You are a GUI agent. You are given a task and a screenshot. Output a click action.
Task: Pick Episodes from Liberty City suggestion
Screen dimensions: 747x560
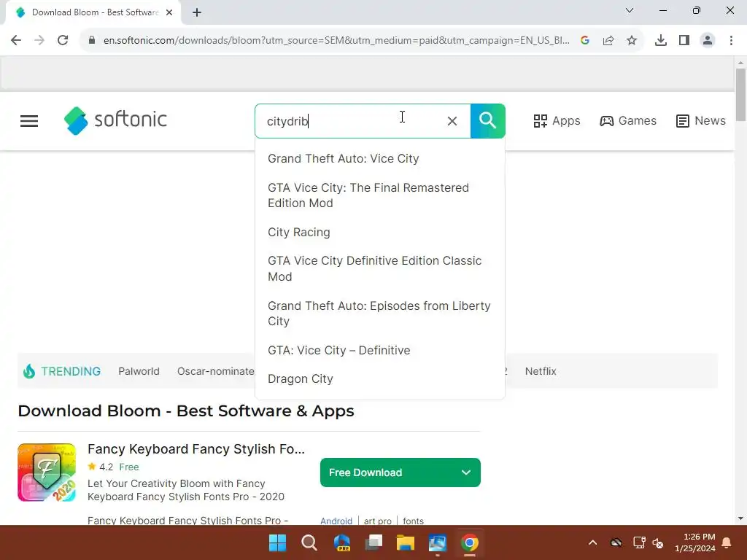(380, 314)
